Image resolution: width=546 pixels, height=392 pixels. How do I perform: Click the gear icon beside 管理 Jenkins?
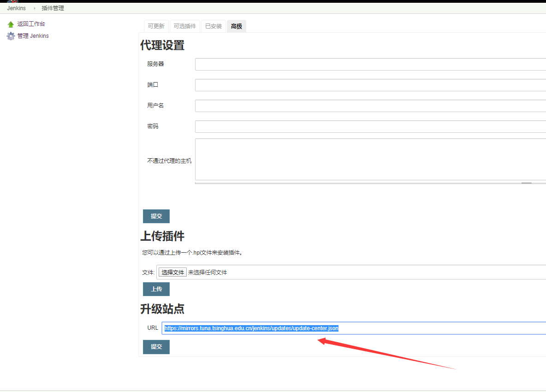pyautogui.click(x=11, y=36)
